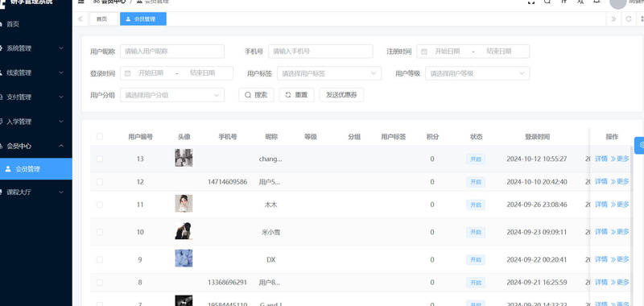644x306 pixels.
Task: Click the avatar thumbnail of user DX
Action: (184, 258)
